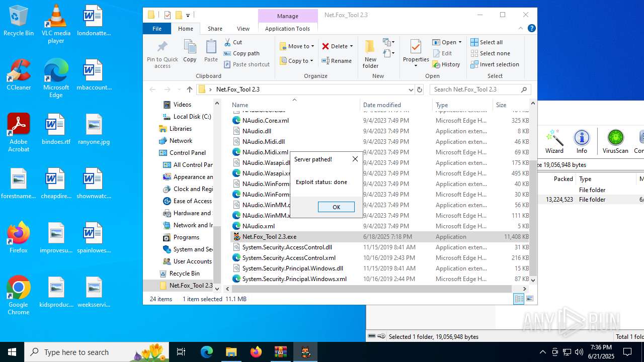Click VirusScan in the WinRAR window

pos(615,141)
